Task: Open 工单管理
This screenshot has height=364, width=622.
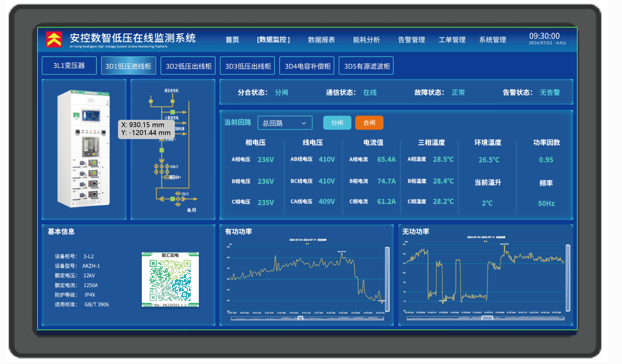Action: [452, 39]
